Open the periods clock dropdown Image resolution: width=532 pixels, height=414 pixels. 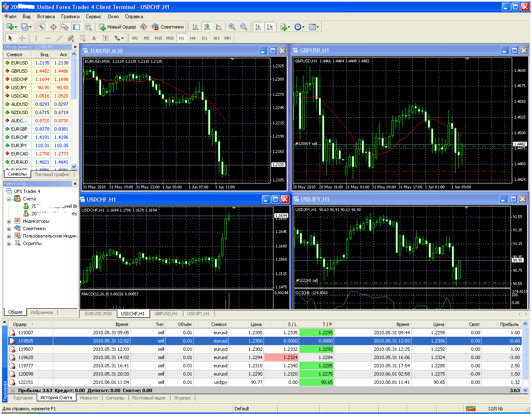pos(299,27)
